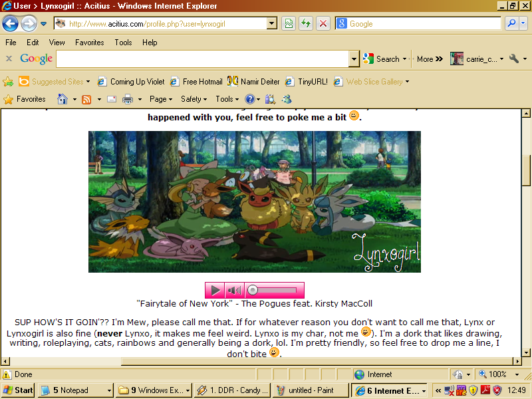532x399 pixels.
Task: Click the RSS feeds icon
Action: coord(86,99)
